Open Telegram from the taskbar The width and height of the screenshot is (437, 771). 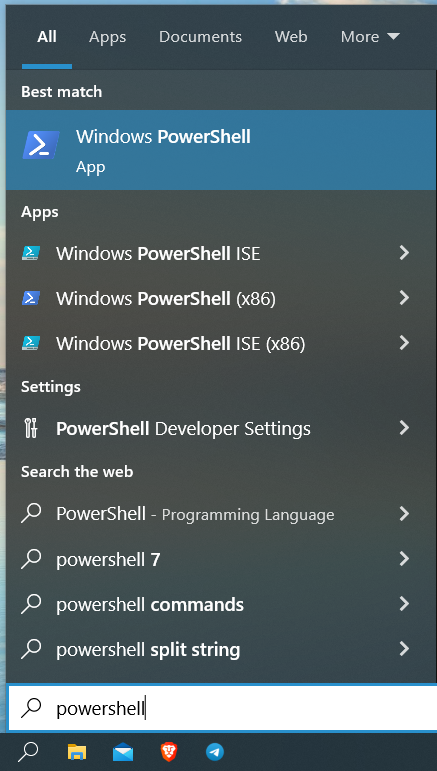pos(215,752)
